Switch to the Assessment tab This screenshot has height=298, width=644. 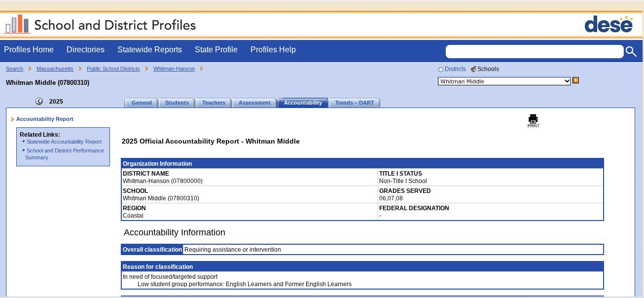[254, 103]
